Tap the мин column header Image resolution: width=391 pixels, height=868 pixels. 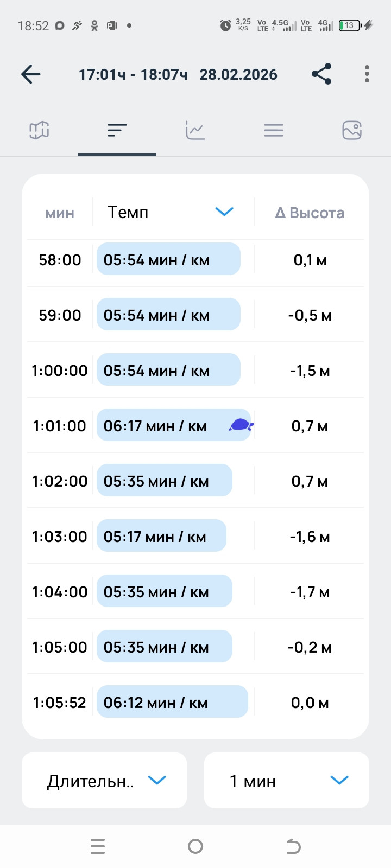click(60, 213)
